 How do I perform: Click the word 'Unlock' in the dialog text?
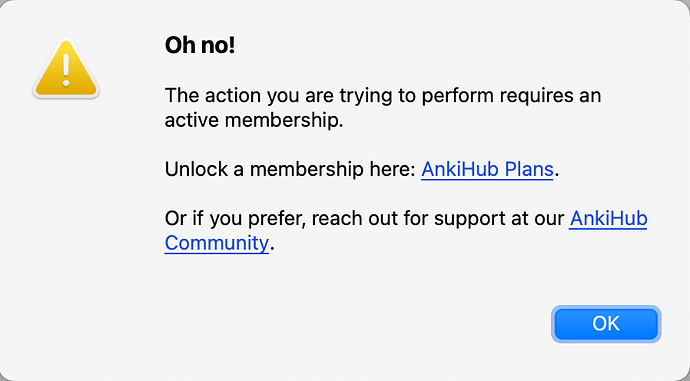196,169
